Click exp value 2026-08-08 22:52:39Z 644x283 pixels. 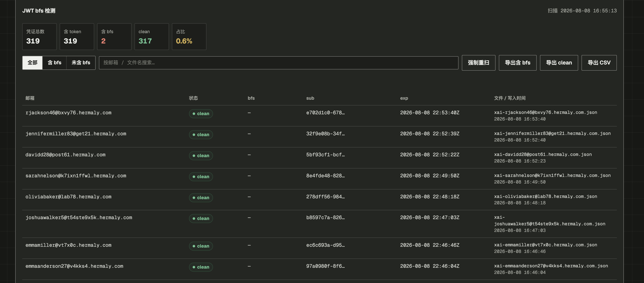coord(430,134)
